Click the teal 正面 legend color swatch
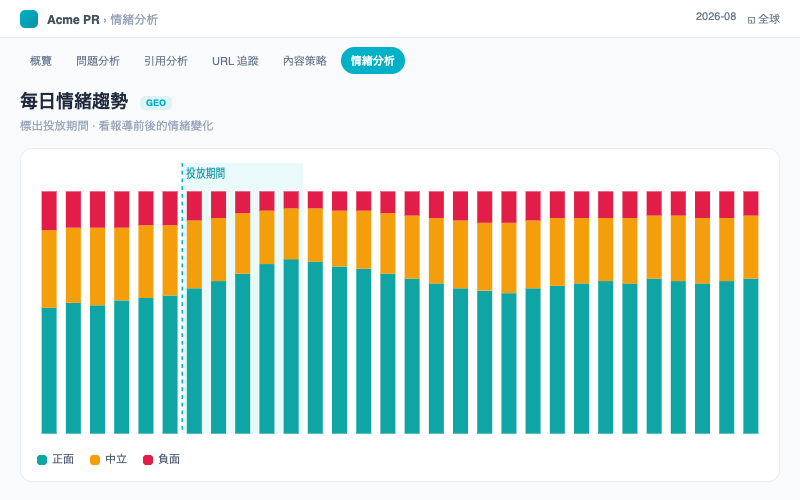 point(42,460)
